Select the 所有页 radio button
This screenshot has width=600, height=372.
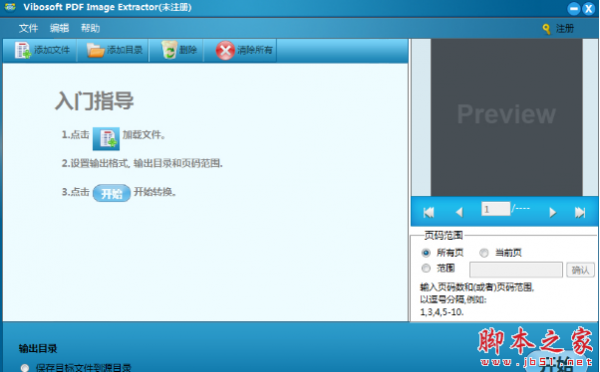426,253
